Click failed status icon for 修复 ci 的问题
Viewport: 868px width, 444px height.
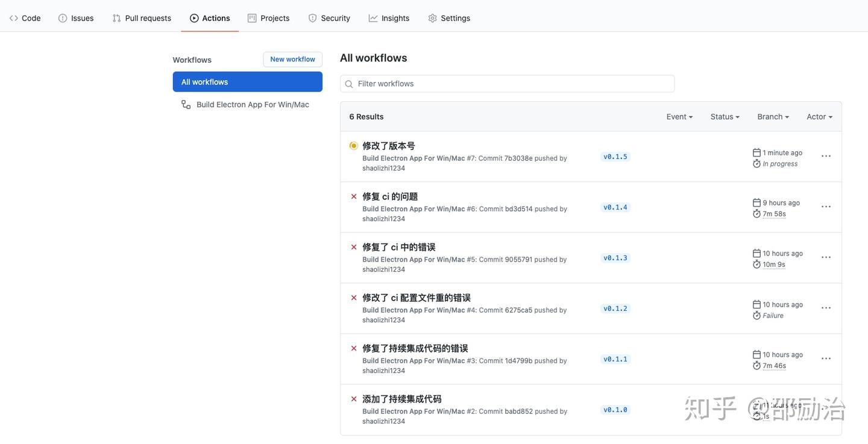click(354, 196)
